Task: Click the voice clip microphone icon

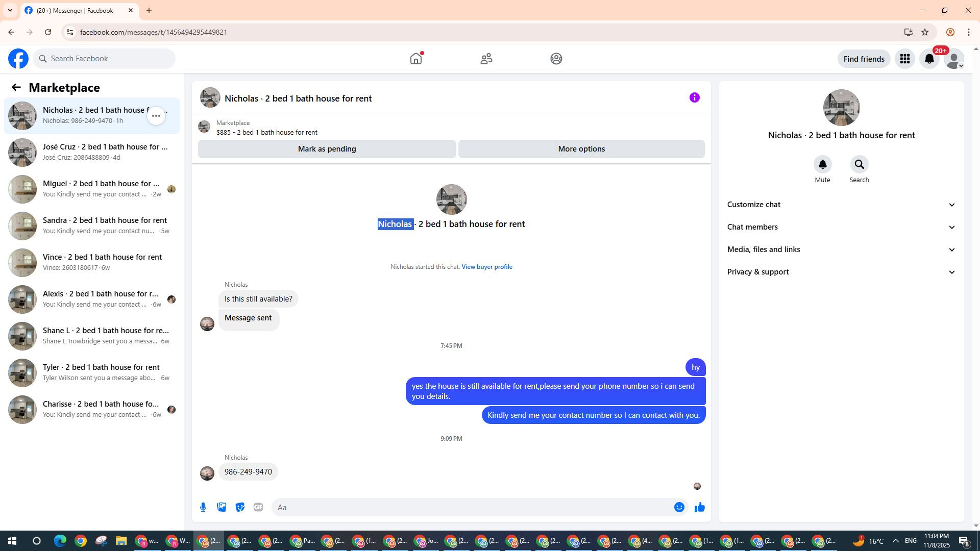Action: [203, 507]
